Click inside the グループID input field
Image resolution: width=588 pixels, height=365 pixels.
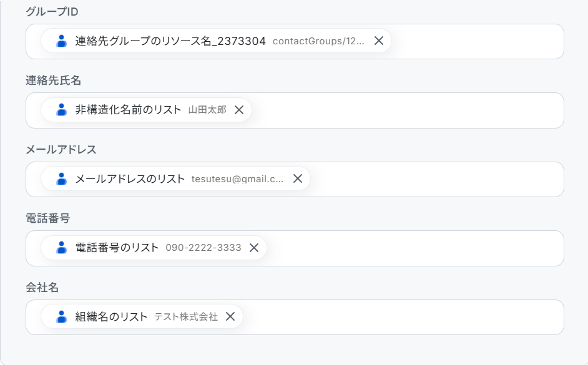[474, 41]
